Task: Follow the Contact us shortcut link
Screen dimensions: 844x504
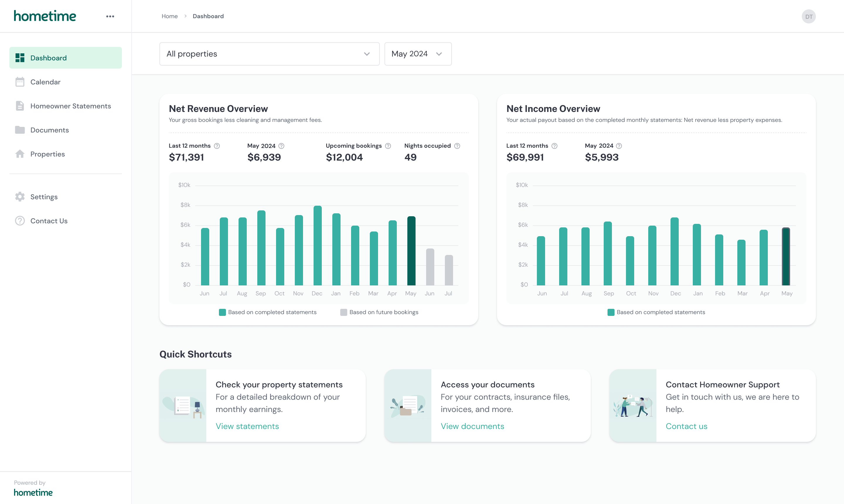Action: tap(686, 426)
